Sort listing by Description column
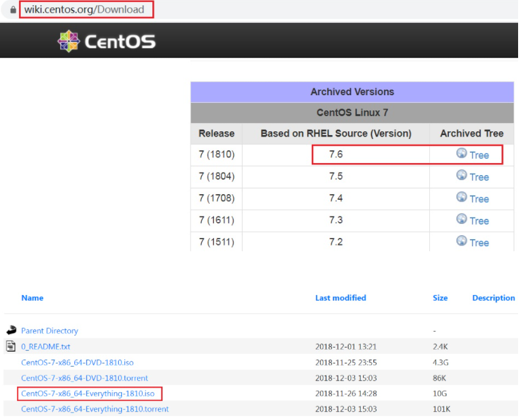Image resolution: width=520 pixels, height=420 pixels. (x=493, y=298)
